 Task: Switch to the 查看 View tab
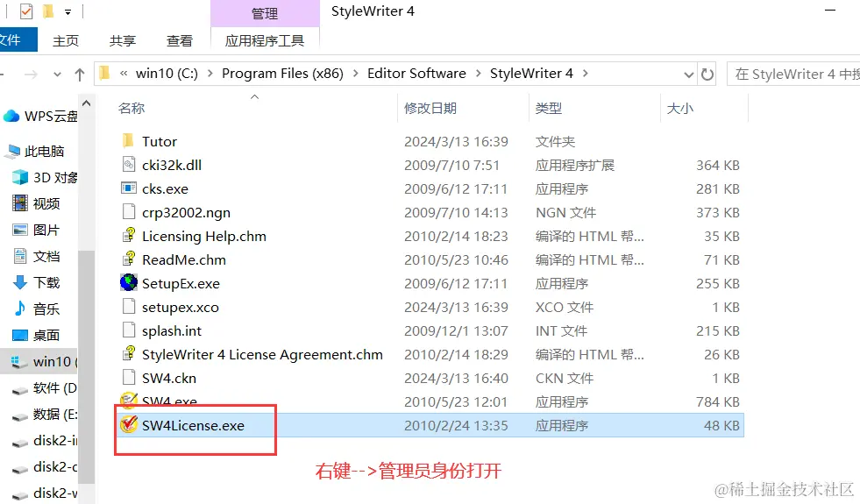180,40
